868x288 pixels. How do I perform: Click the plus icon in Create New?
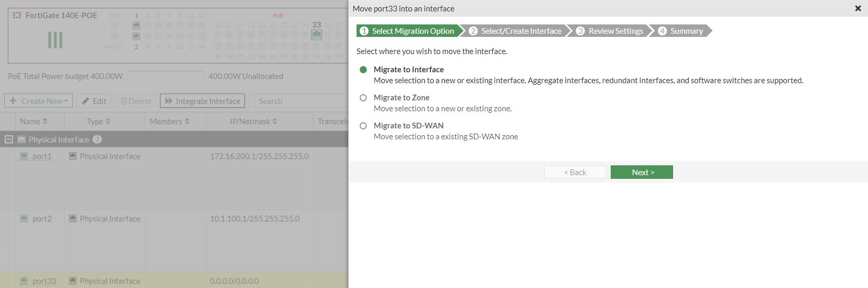[x=13, y=101]
